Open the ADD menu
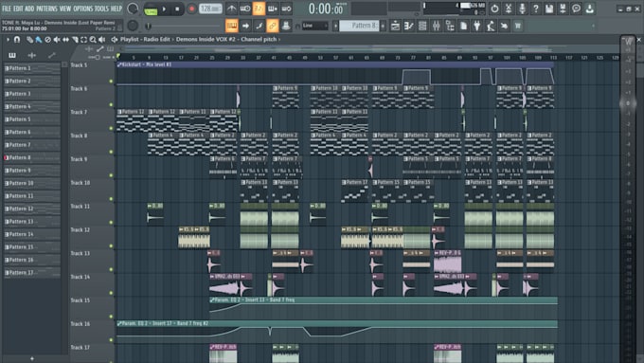The width and height of the screenshot is (644, 363). tap(29, 9)
